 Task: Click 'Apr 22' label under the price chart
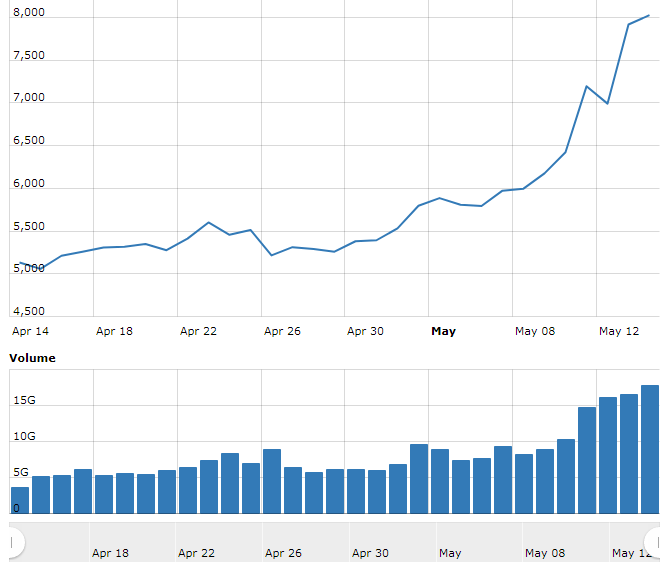tap(198, 331)
